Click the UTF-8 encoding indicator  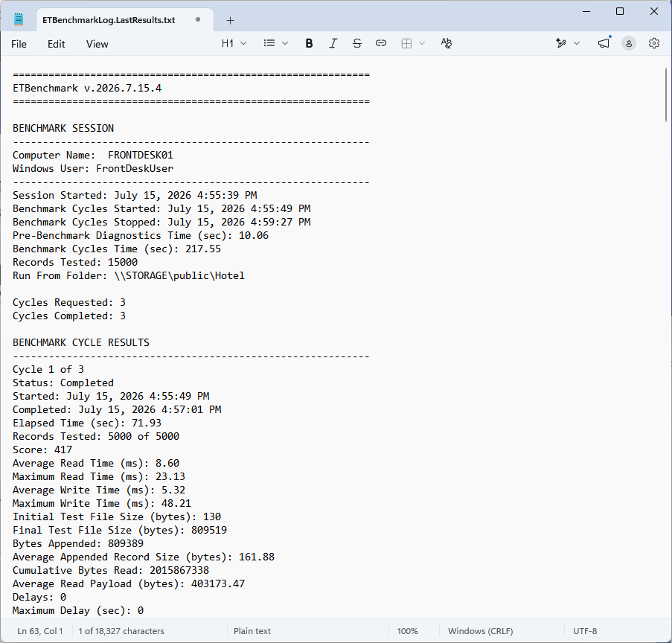[x=585, y=631]
